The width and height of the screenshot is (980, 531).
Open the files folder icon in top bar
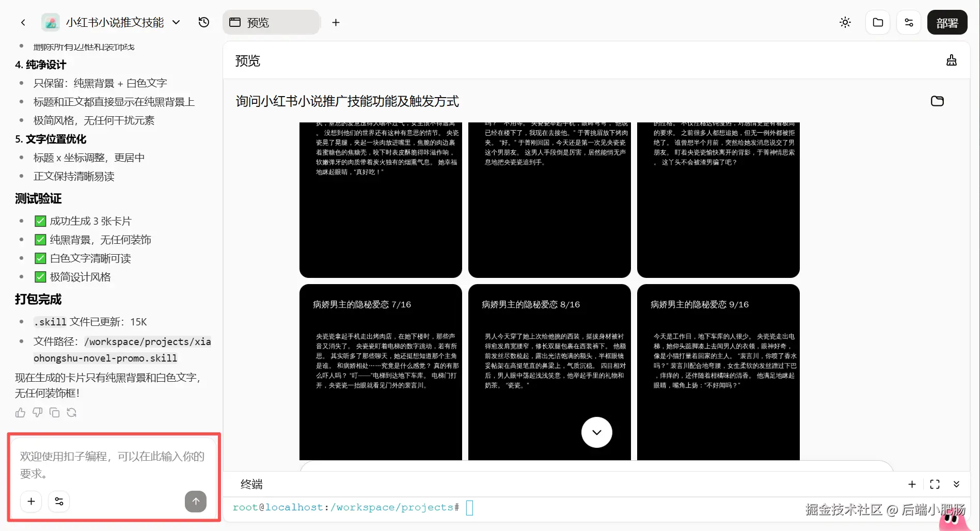point(878,22)
